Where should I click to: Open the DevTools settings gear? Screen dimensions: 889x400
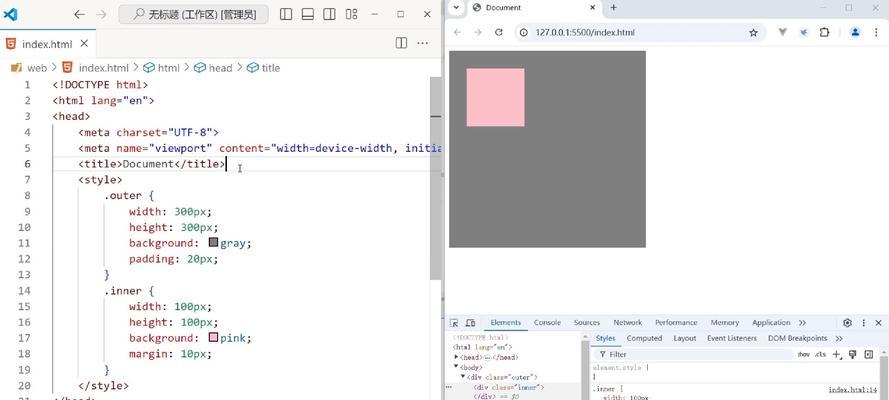(847, 323)
